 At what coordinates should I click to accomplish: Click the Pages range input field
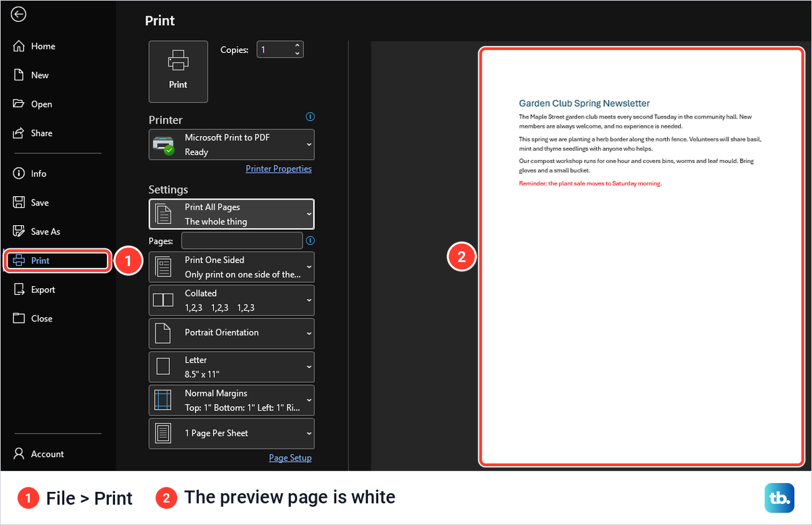click(x=242, y=241)
